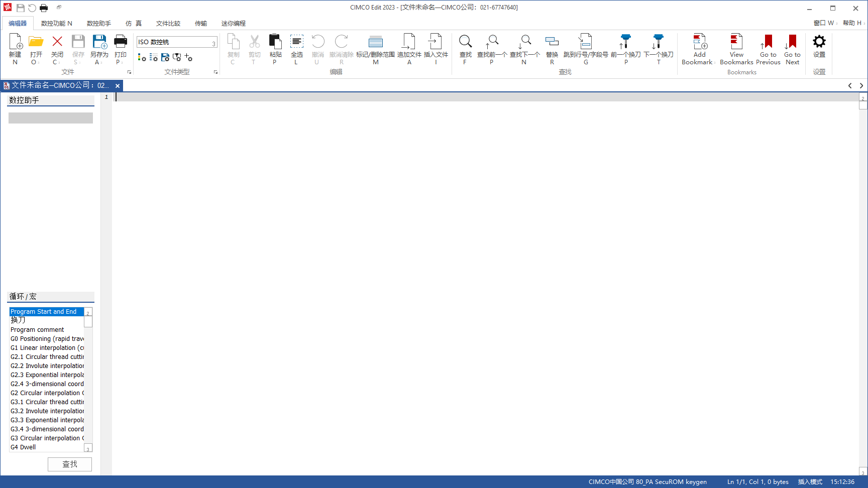Open the 替换 replace tool

(552, 49)
